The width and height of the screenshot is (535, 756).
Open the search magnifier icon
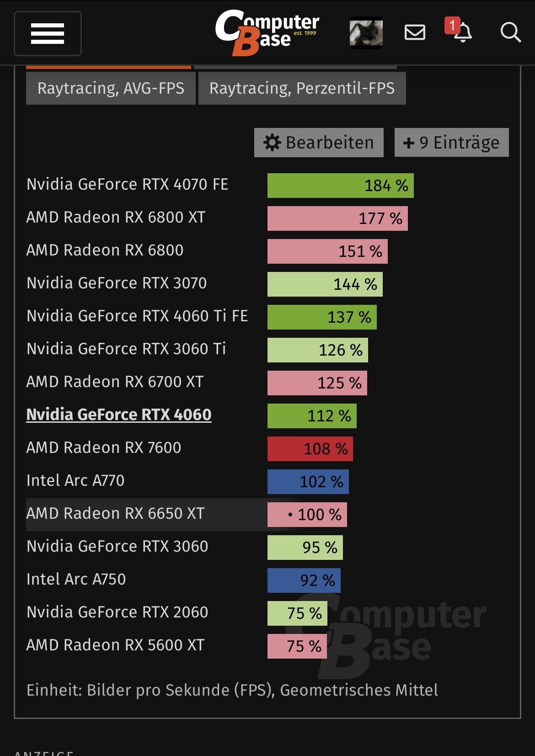(510, 32)
